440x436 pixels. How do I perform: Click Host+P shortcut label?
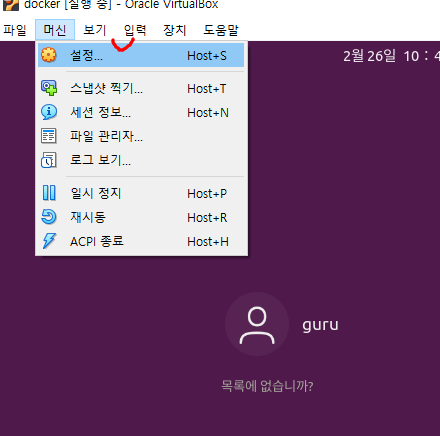pos(207,194)
